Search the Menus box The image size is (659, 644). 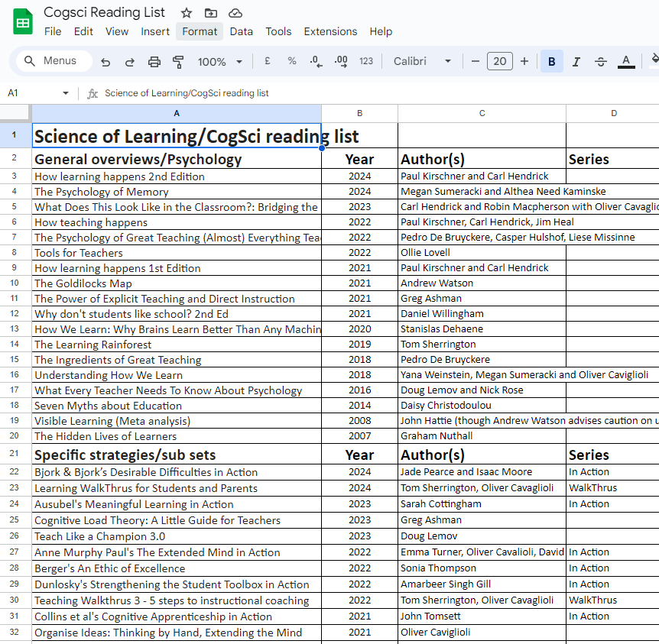click(54, 61)
